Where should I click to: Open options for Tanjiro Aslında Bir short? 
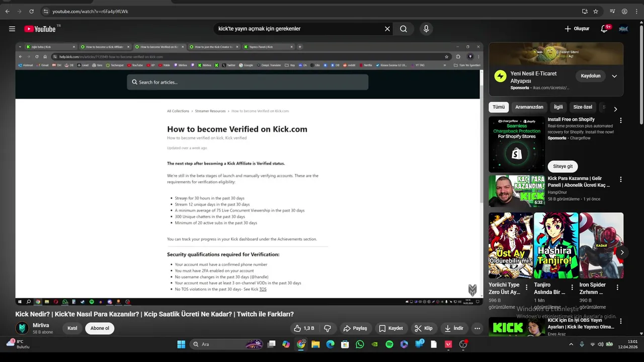click(572, 288)
